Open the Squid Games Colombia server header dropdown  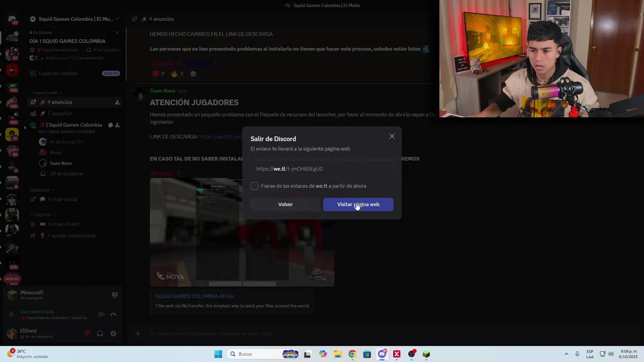(74, 19)
